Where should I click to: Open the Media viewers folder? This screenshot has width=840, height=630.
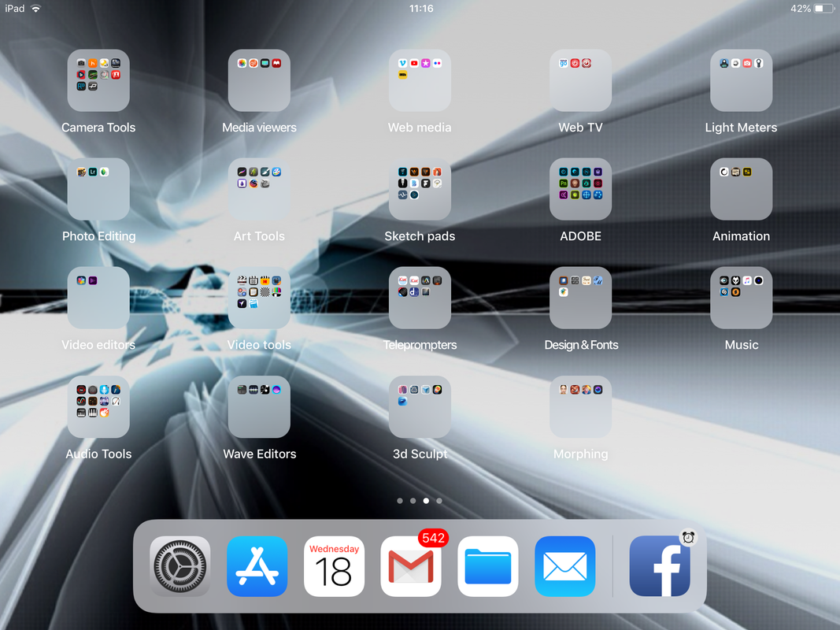point(259,80)
